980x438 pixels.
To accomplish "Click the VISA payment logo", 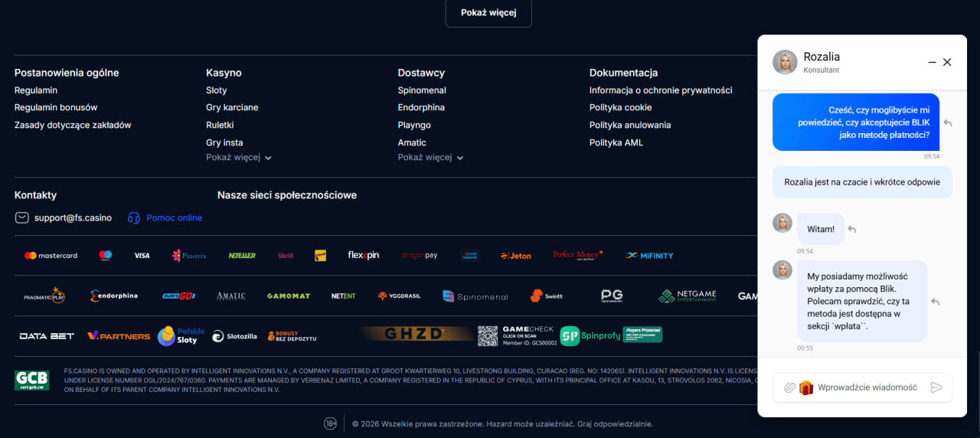I will (142, 256).
